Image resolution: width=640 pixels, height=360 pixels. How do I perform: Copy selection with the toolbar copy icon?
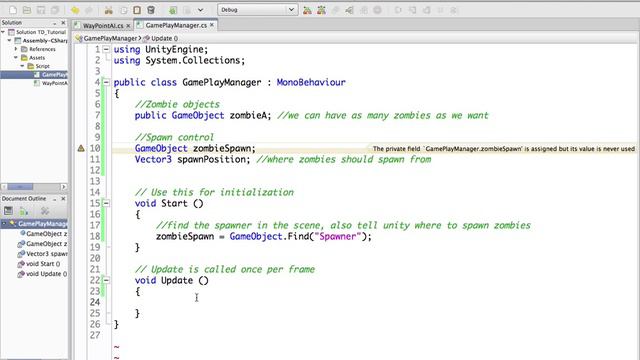tap(123, 10)
